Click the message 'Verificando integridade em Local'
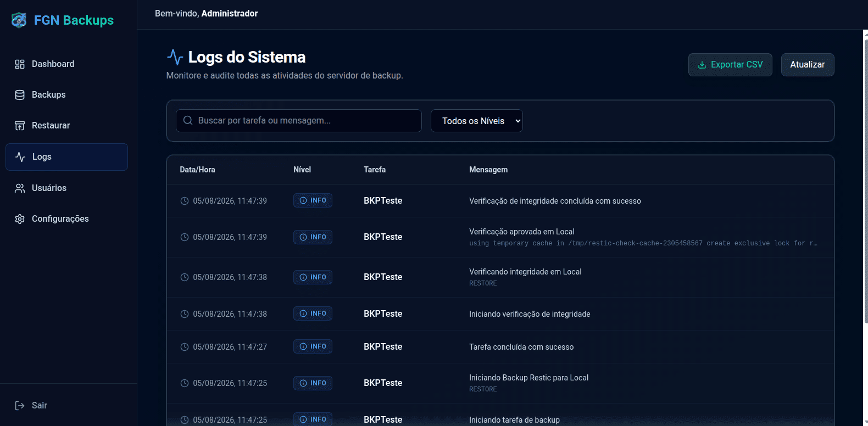This screenshot has width=868, height=426. (x=525, y=272)
